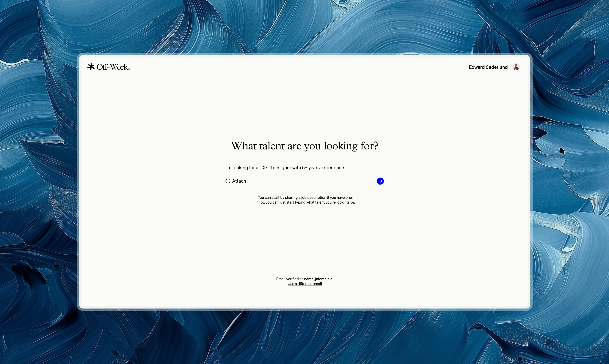This screenshot has height=364, width=609.
Task: Click 'UX/UI' in the typed query
Action: (x=265, y=168)
